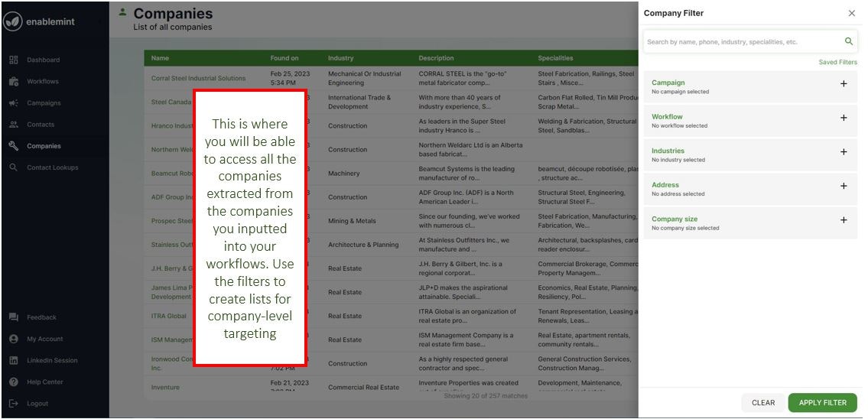The height and width of the screenshot is (419, 868).
Task: Click 'Feb 25, 2023 5:34 PM' date cell
Action: 290,78
